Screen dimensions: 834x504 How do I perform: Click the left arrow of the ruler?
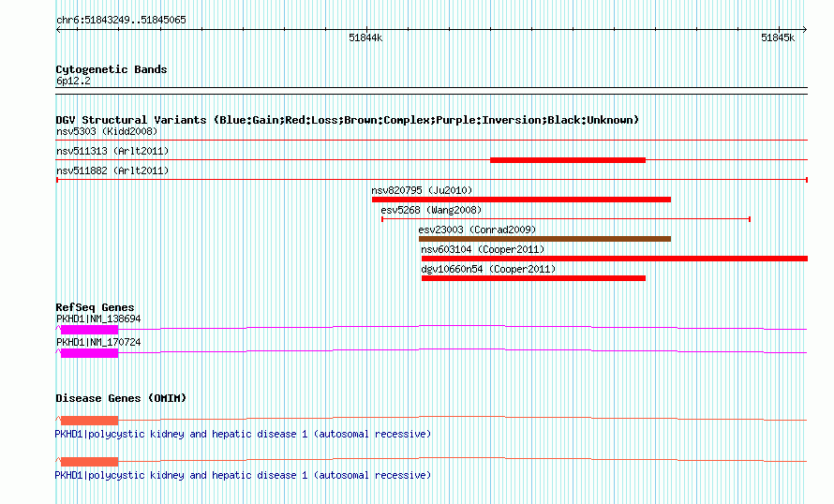point(58,30)
